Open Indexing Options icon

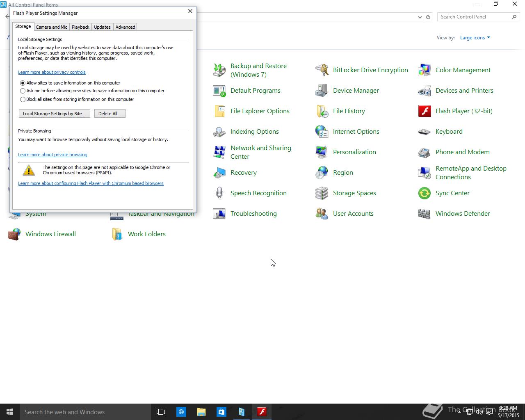click(x=219, y=132)
